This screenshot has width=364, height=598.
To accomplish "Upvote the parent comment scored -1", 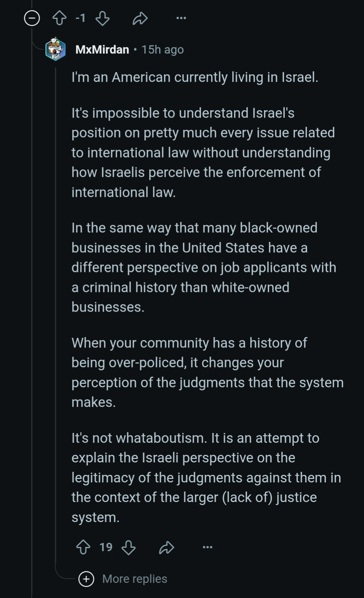I will click(x=59, y=18).
